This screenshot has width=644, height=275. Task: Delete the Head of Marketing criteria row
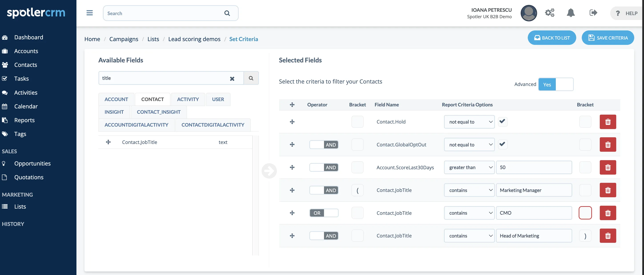pos(608,236)
